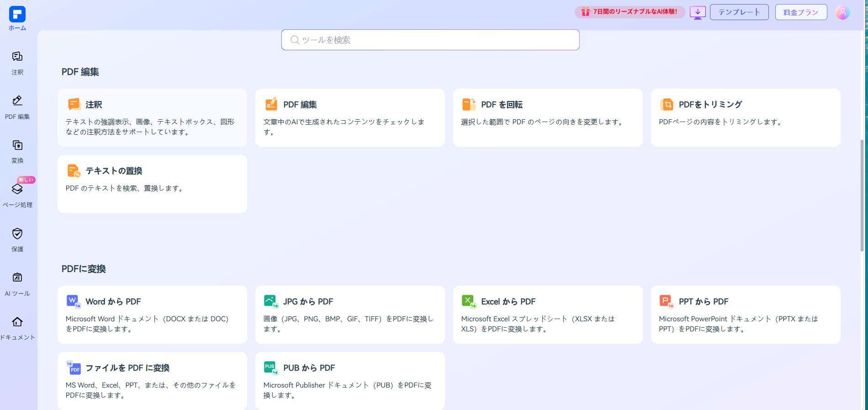Click the Word から PDF icon
Image resolution: width=868 pixels, height=410 pixels.
(x=74, y=301)
